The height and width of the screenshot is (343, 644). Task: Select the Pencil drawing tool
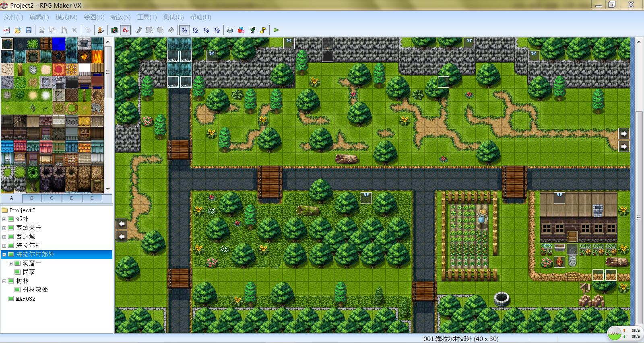138,30
